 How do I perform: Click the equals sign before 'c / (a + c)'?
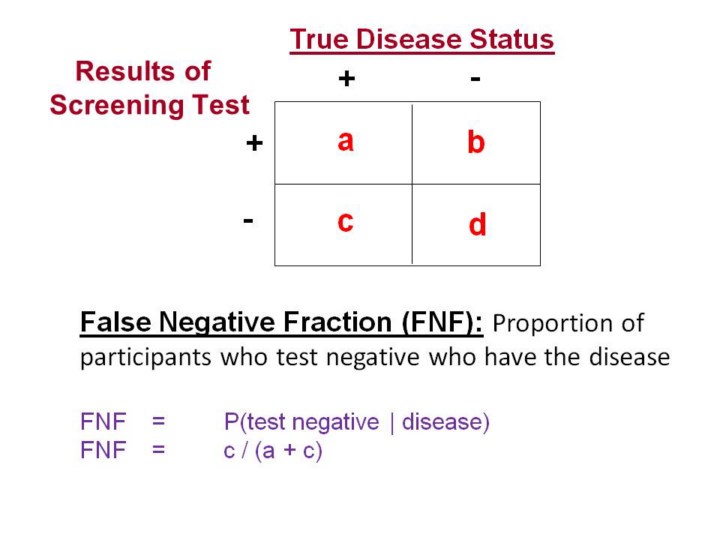click(158, 450)
